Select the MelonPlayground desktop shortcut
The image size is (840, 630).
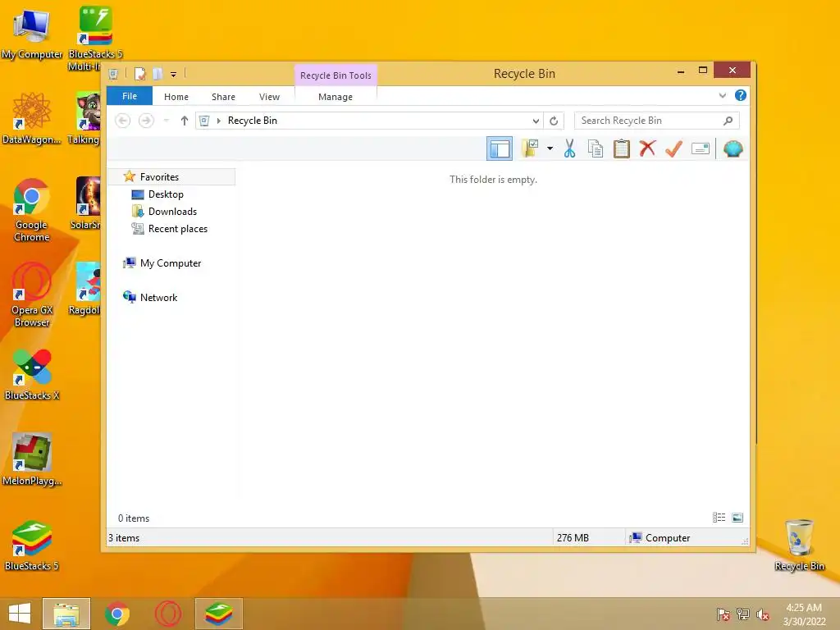(x=32, y=459)
